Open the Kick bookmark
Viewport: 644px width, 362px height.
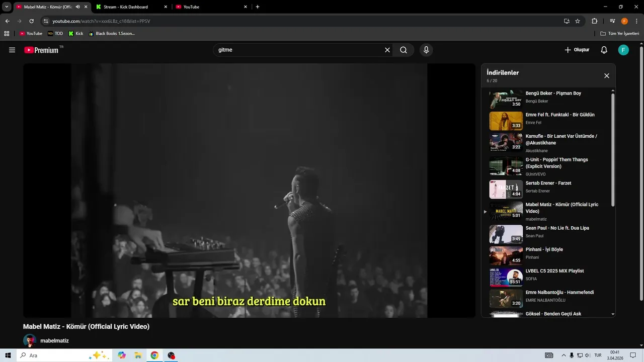tap(76, 34)
